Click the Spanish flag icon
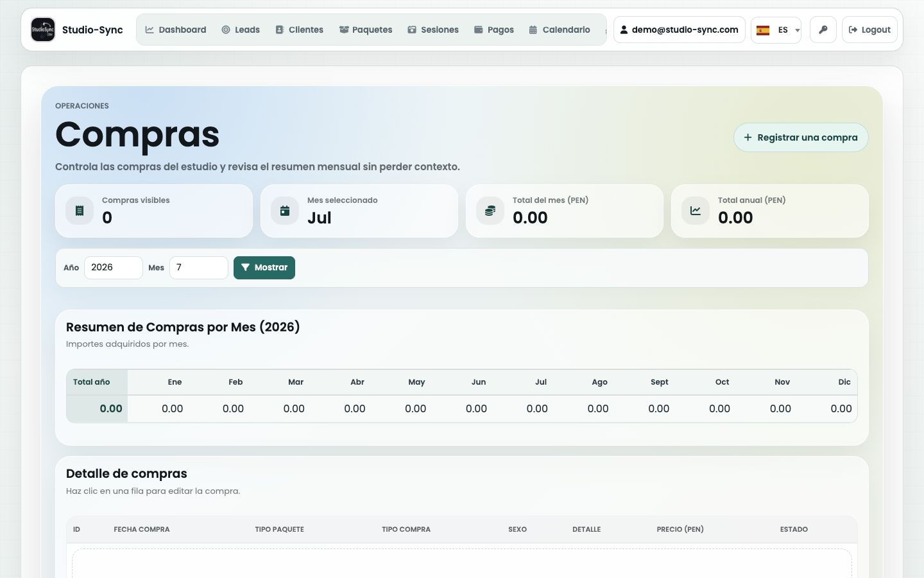Viewport: 924px width, 578px height. pos(763,30)
